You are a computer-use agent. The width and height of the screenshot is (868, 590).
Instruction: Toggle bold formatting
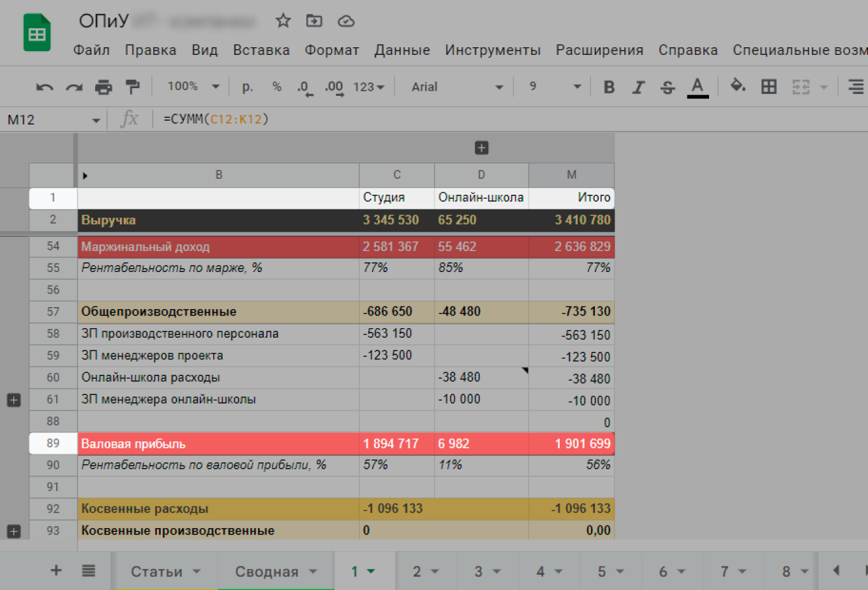pos(609,87)
